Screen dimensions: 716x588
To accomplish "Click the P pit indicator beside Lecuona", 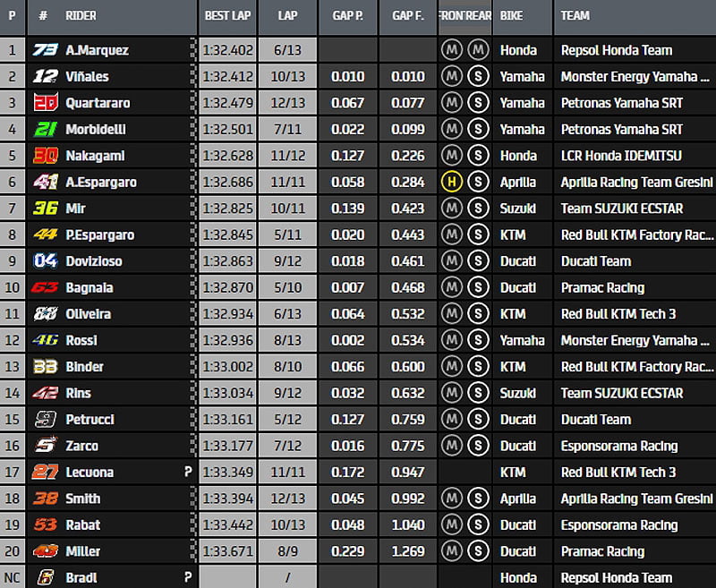I will click(188, 472).
